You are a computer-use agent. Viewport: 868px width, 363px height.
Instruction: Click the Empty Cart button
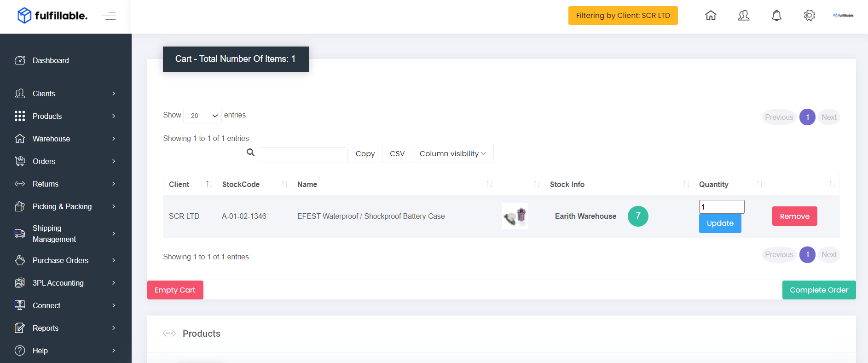coord(175,290)
